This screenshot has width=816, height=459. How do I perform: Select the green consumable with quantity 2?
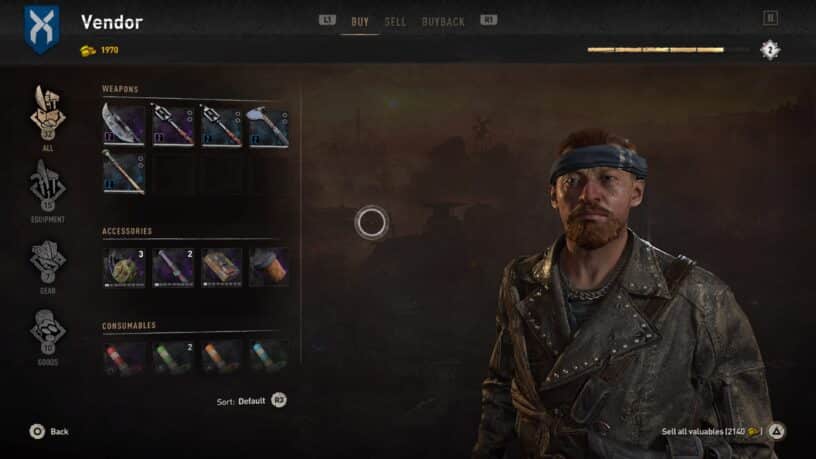click(173, 357)
